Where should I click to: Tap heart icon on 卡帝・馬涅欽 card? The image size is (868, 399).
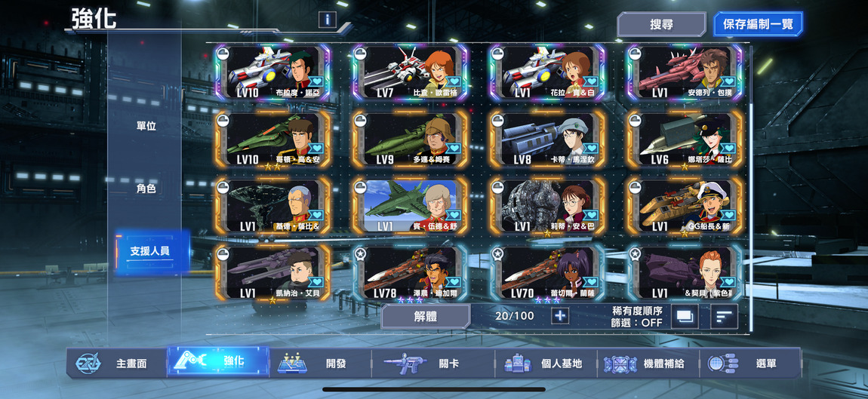click(590, 148)
